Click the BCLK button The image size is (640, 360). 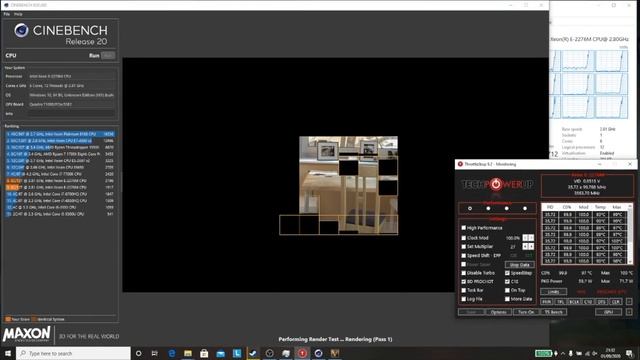tap(574, 302)
